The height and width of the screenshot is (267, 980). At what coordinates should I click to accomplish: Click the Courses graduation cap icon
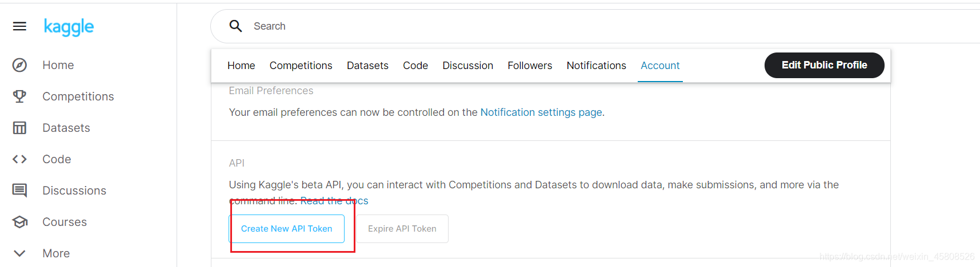tap(19, 222)
